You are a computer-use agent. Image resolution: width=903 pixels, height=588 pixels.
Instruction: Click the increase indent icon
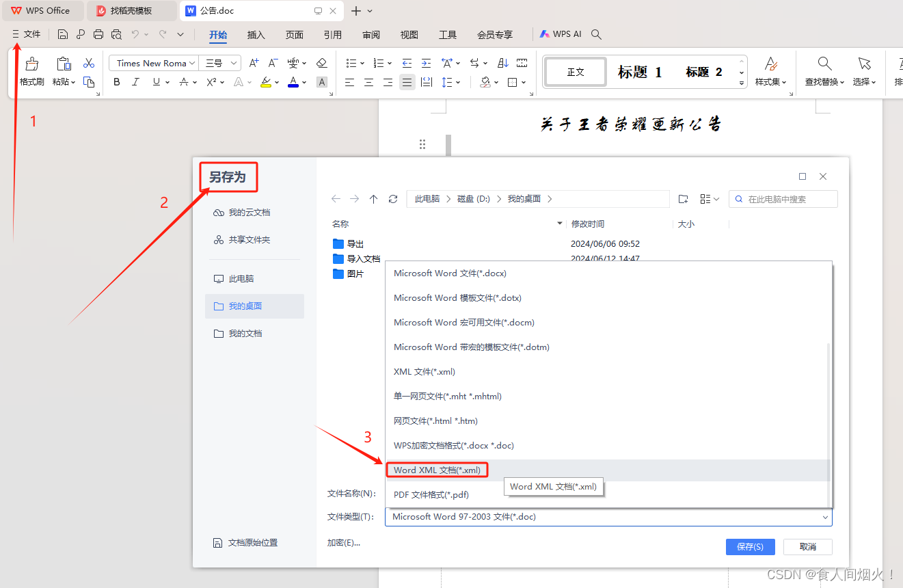click(x=427, y=63)
